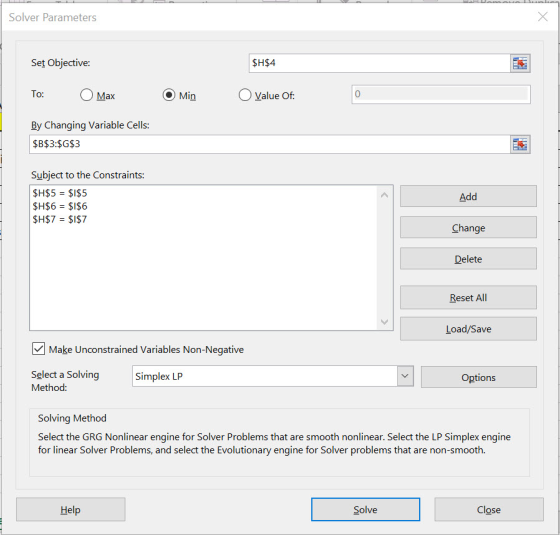
Task: Click the constraints list scroll-down arrow
Action: 385,321
